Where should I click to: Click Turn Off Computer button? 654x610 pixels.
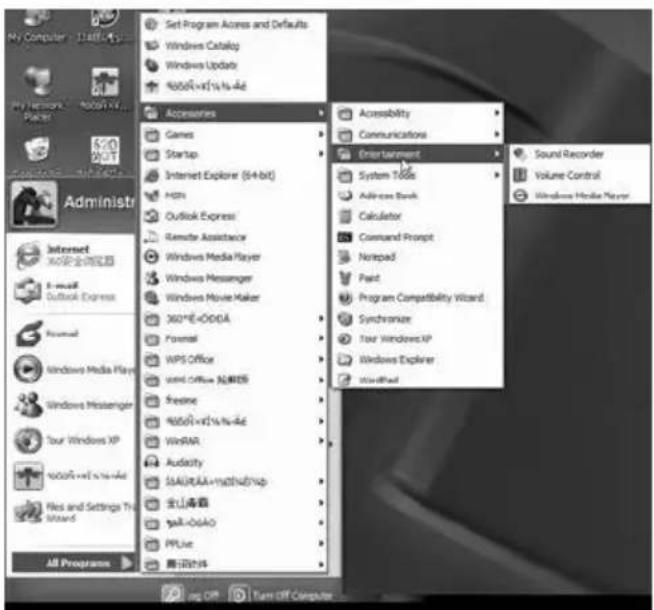click(x=282, y=595)
